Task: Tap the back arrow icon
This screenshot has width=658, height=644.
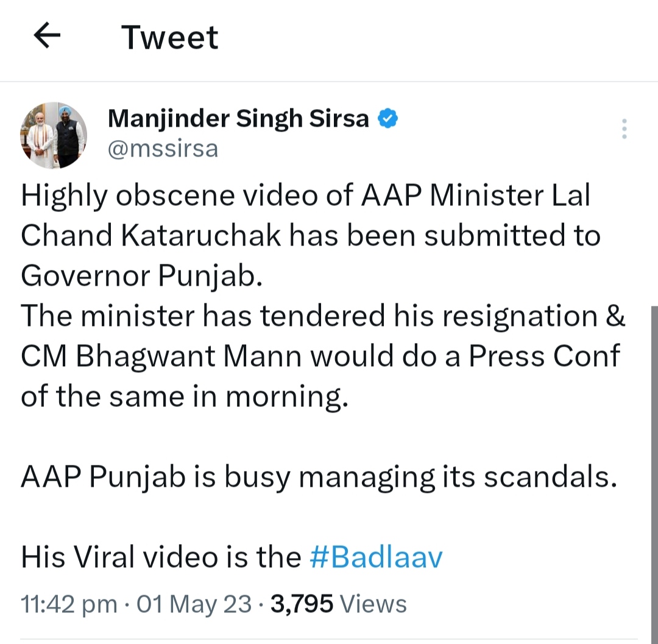Action: pyautogui.click(x=47, y=37)
